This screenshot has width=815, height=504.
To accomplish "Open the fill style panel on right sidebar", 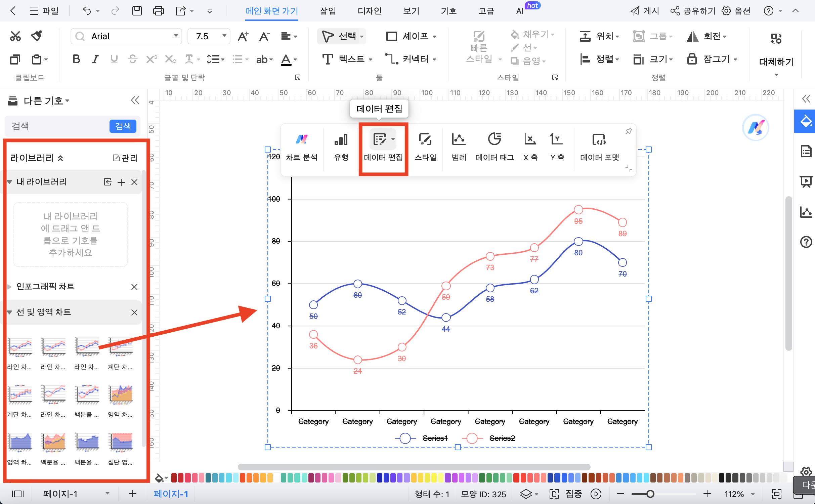I will (x=806, y=121).
